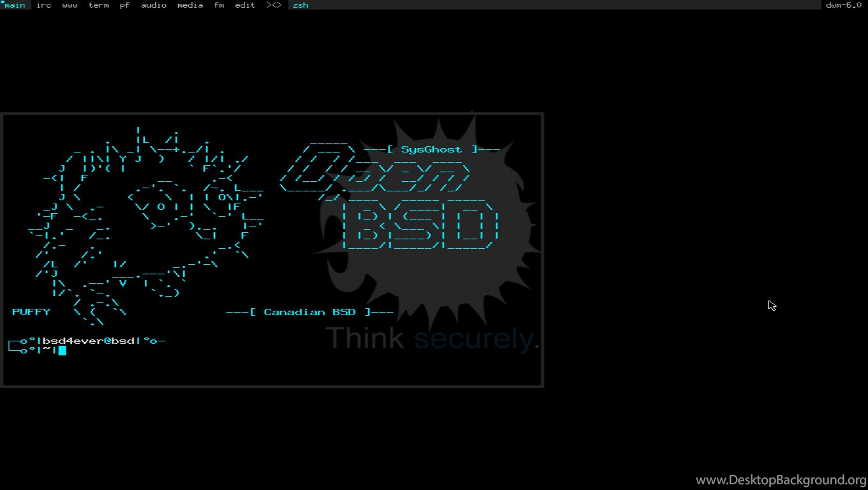Select the term tag
Screen dimensions: 868x490
pos(98,5)
